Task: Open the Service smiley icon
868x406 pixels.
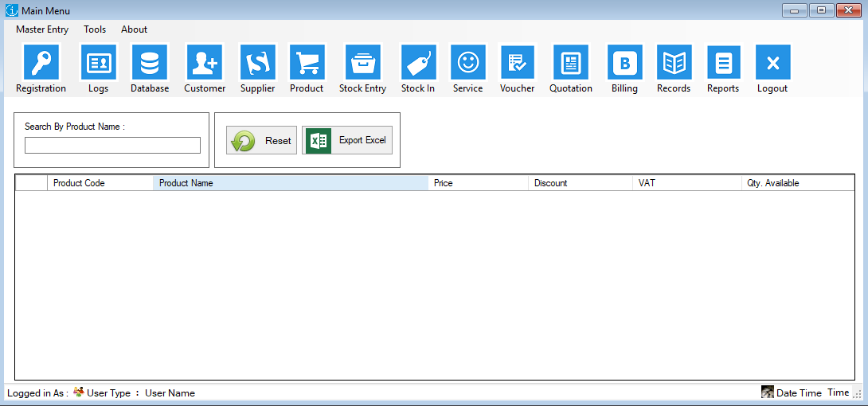Action: click(x=467, y=62)
